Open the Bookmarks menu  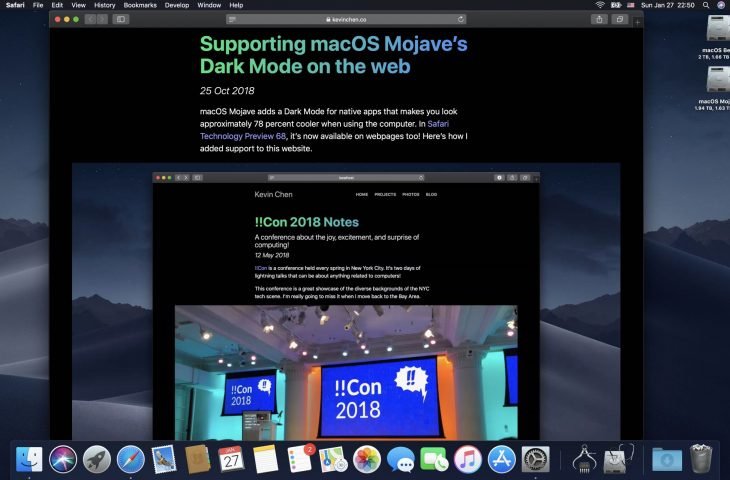(x=140, y=5)
